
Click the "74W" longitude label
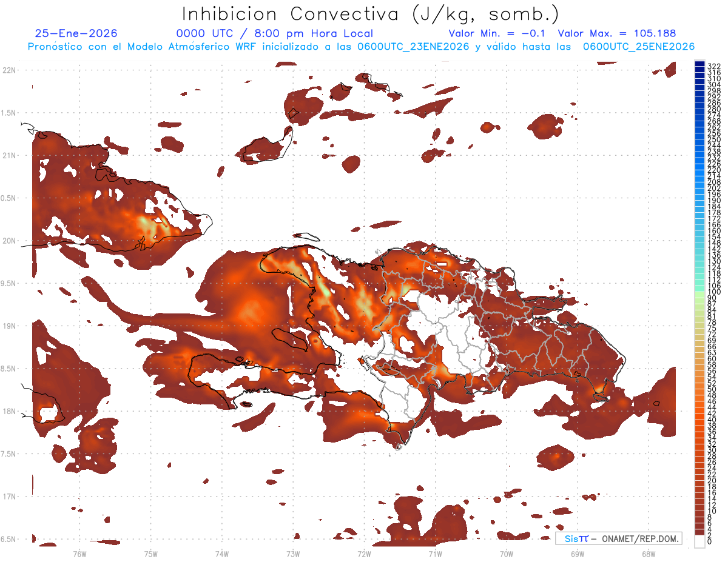(221, 554)
